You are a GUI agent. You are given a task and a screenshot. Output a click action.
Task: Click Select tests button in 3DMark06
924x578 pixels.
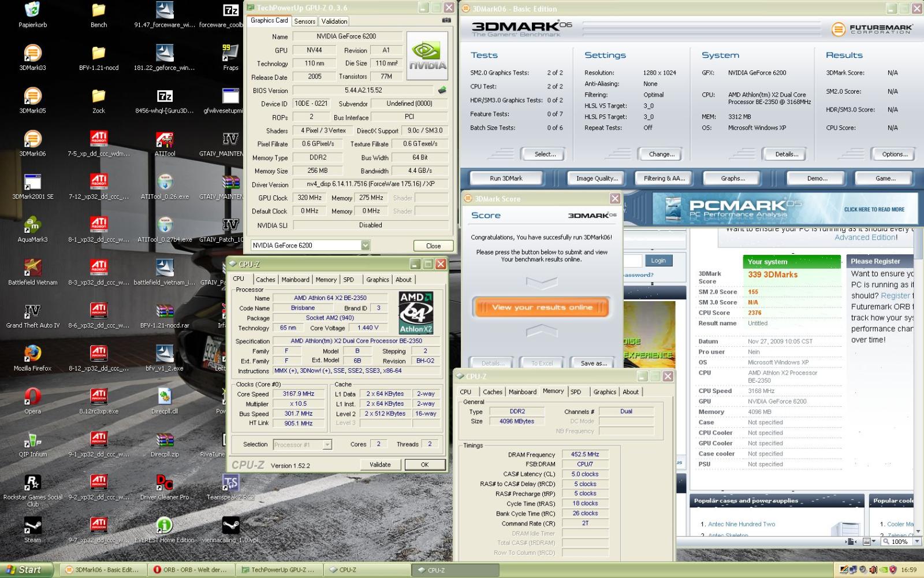[545, 154]
